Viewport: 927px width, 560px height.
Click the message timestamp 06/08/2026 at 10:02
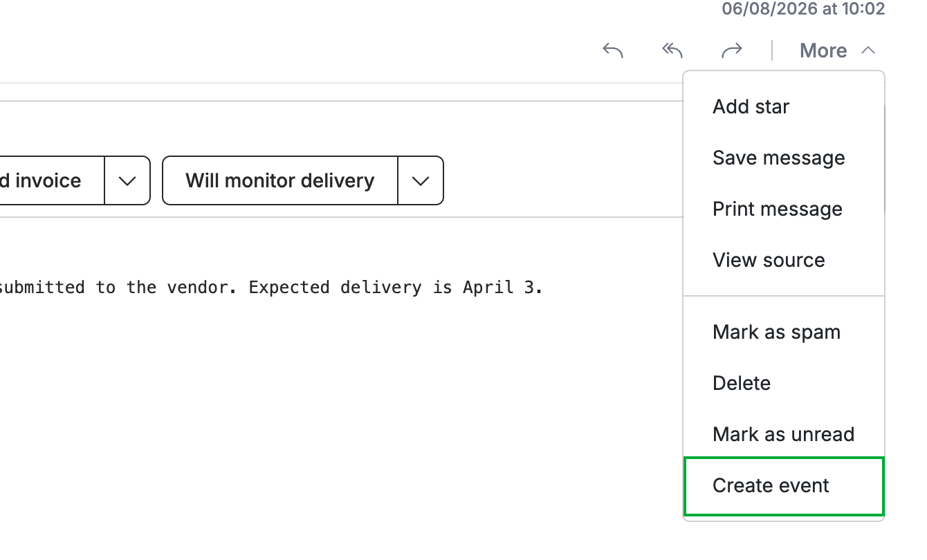coord(803,9)
